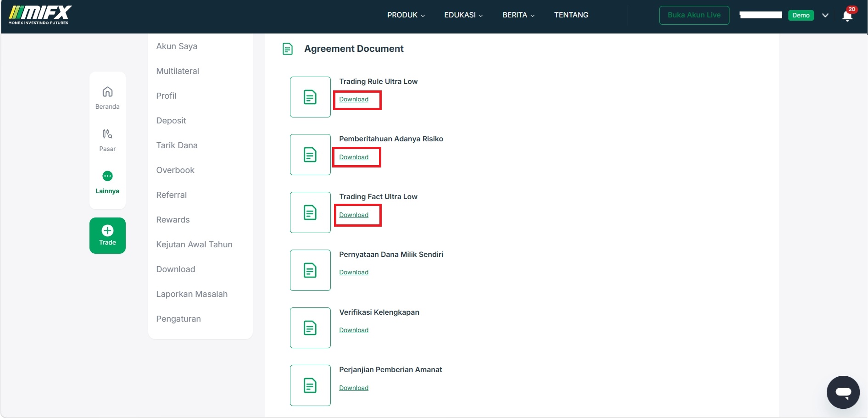Download Trading Rule Ultra Low
The height and width of the screenshot is (418, 868).
(354, 100)
